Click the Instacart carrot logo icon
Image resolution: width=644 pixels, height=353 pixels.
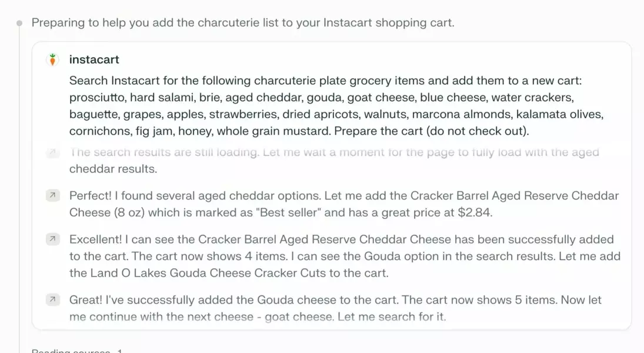53,59
